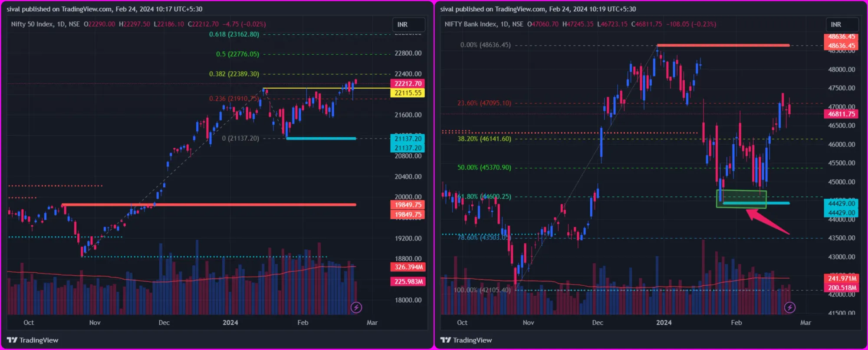868x350 pixels.
Task: Click 21600.00 on the Nifty 50 price axis
Action: tap(408, 115)
